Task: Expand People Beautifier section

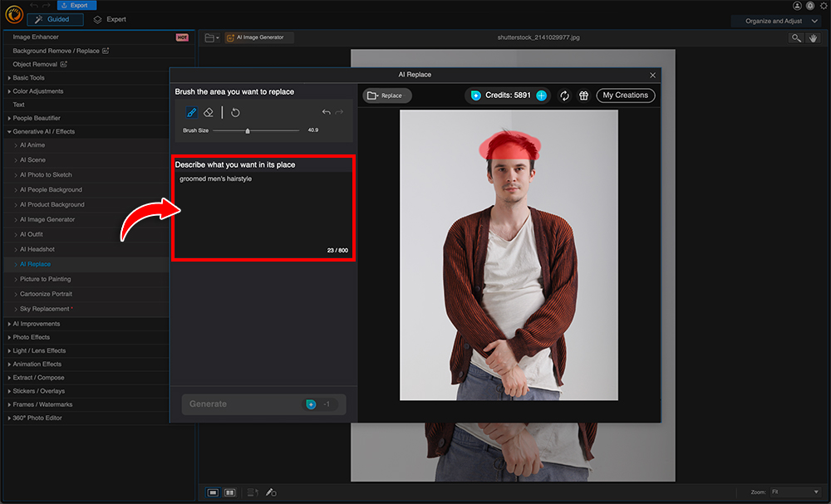Action: coord(86,118)
